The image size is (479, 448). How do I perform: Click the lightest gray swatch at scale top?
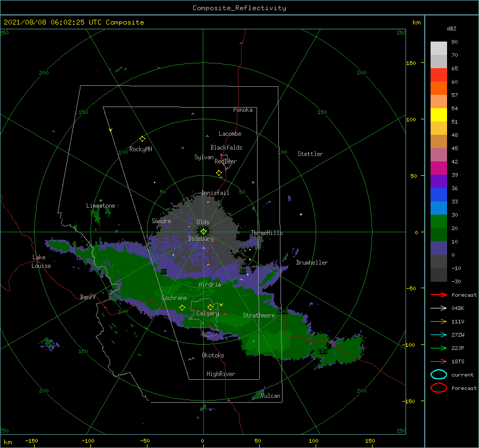(x=439, y=48)
